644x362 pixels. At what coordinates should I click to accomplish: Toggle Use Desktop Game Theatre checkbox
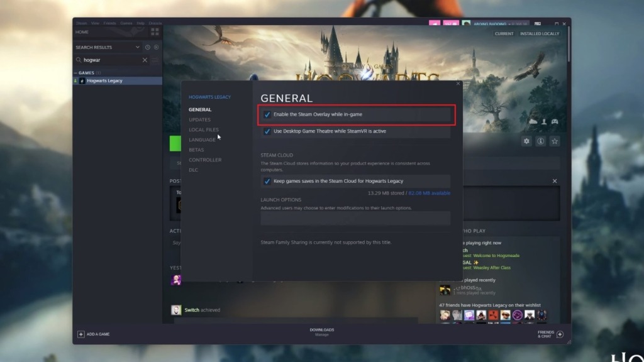267,131
